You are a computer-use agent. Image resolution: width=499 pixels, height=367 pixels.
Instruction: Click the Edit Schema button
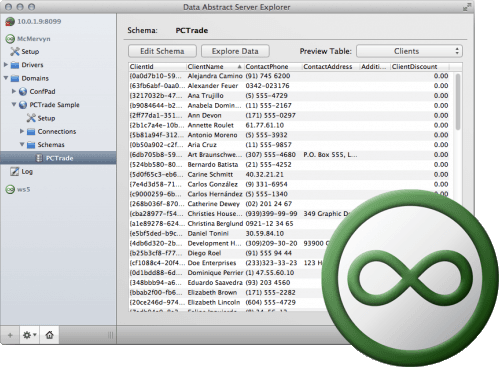[x=162, y=51]
